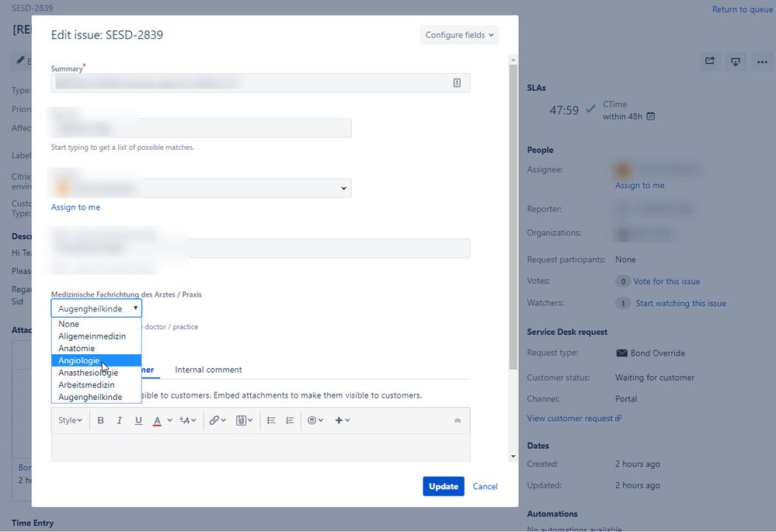Click Return to queue link

743,9
